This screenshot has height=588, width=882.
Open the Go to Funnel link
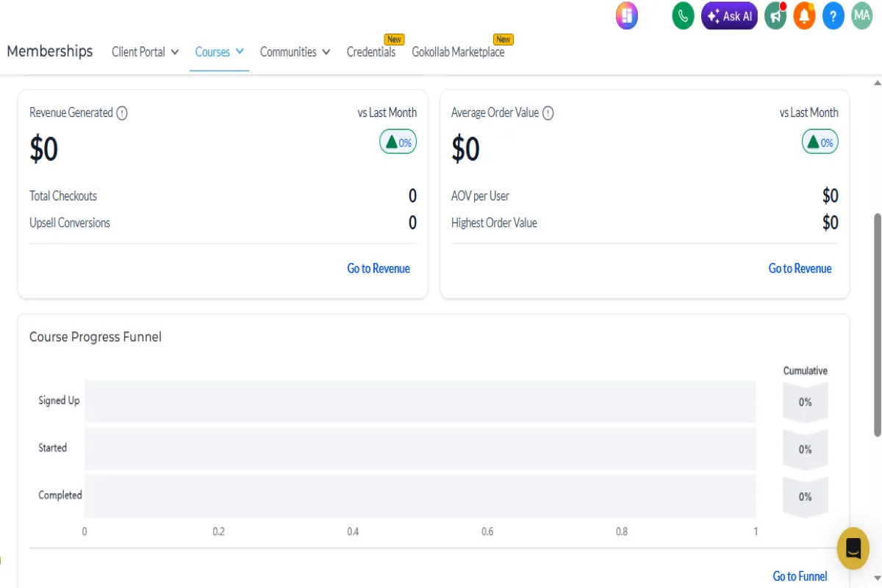pos(800,576)
